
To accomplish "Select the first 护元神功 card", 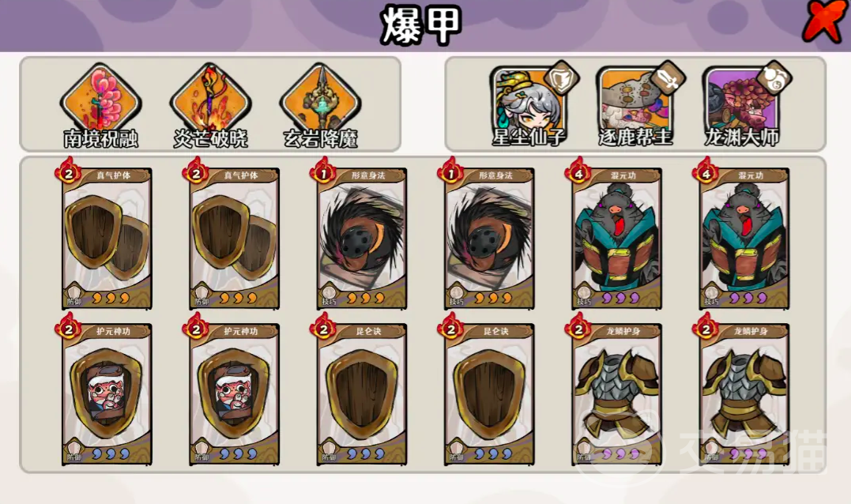I will tap(107, 394).
